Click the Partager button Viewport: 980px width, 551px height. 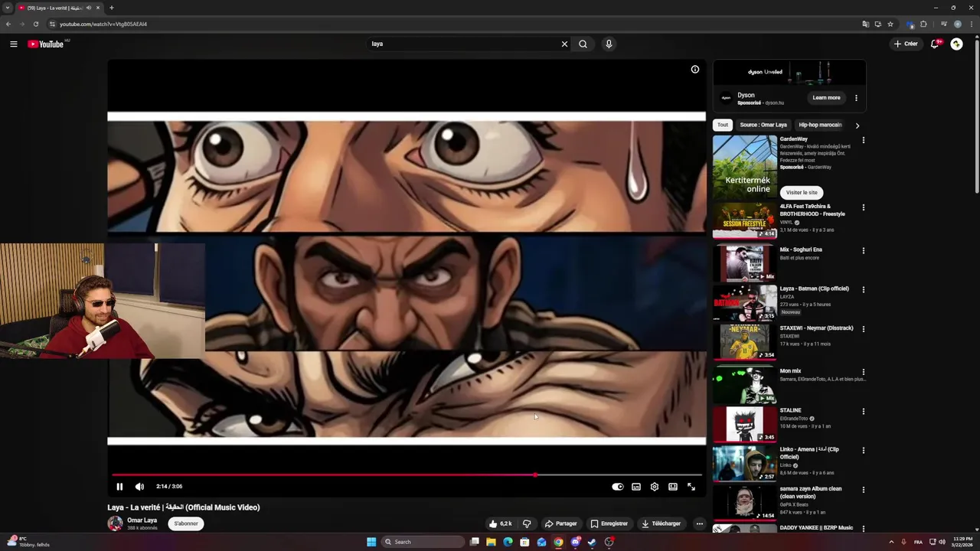pos(560,523)
